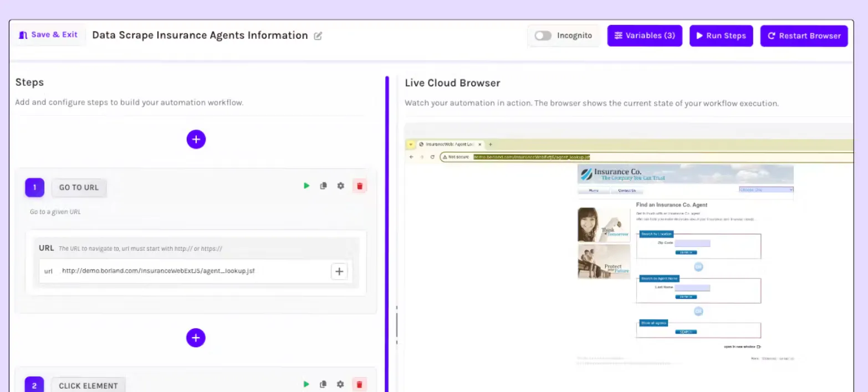Click the Search button under Zip Code
Image resolution: width=868 pixels, height=392 pixels.
pyautogui.click(x=686, y=252)
